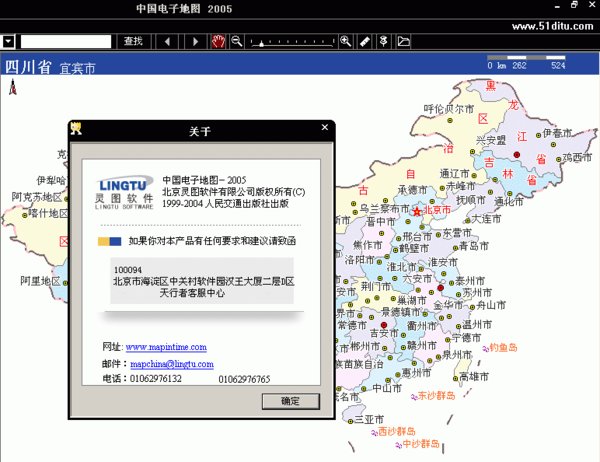
Task: Select 中山市 on the map
Action: 386,388
